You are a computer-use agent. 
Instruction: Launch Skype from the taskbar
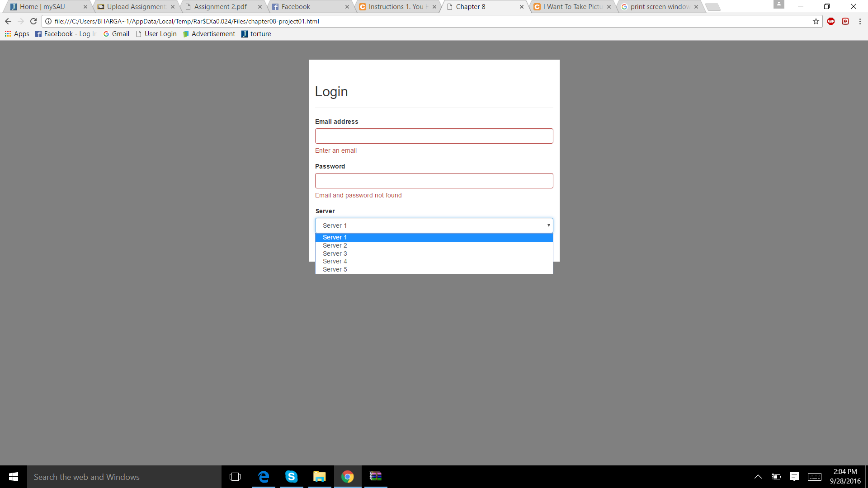pos(292,477)
